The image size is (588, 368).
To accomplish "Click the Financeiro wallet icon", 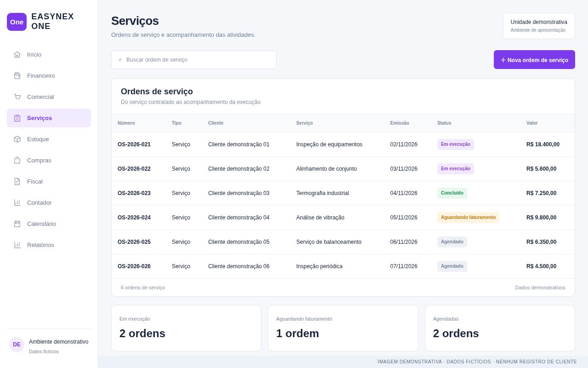I will point(17,75).
